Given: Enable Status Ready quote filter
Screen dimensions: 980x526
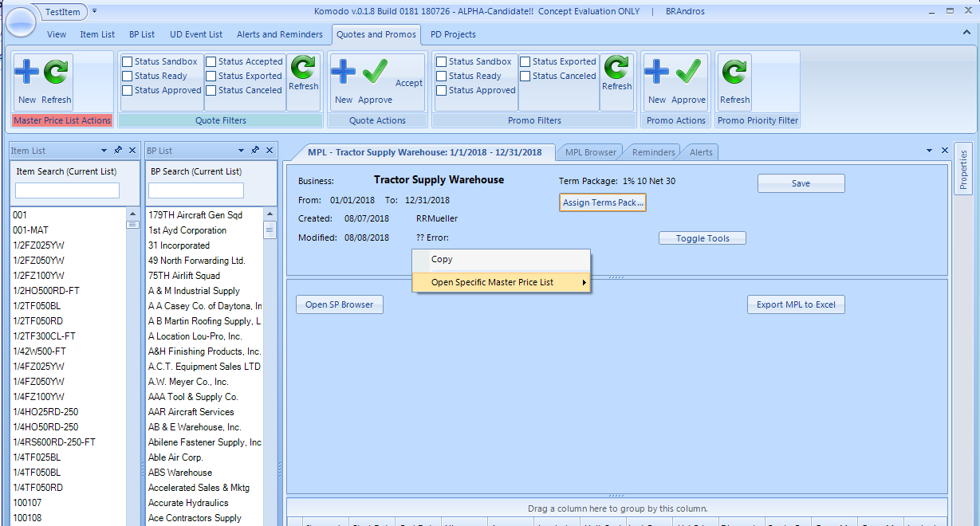Looking at the screenshot, I should [x=128, y=76].
